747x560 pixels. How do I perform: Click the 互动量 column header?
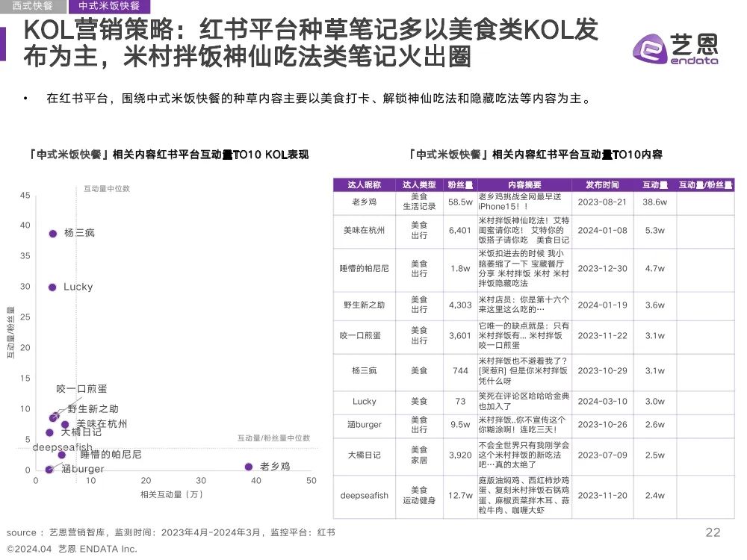654,184
